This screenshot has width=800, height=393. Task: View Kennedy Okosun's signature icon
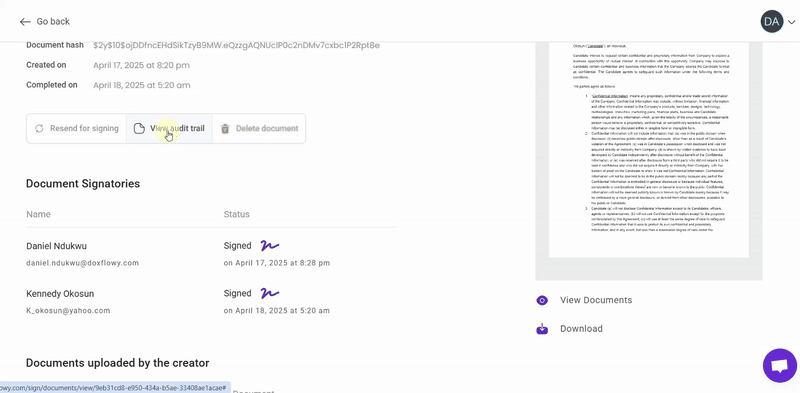[269, 293]
